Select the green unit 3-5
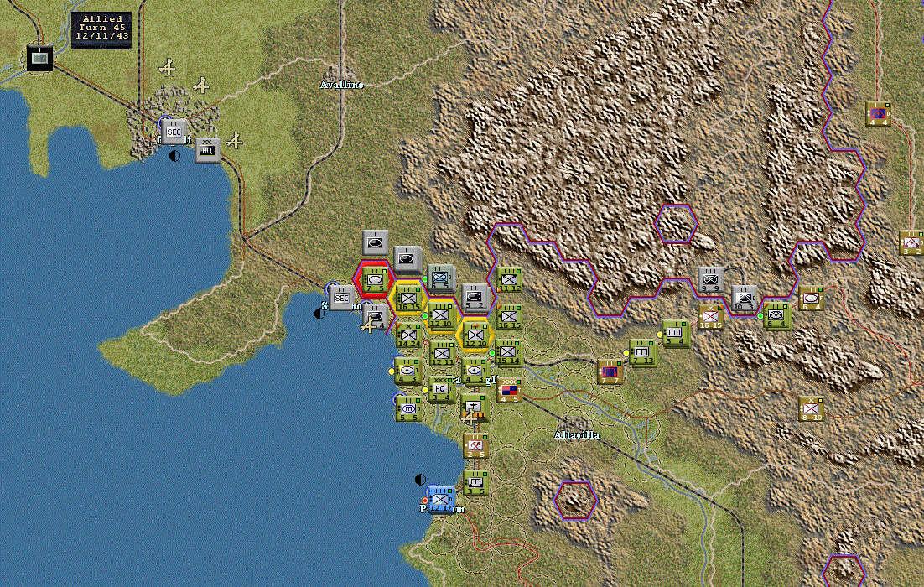Viewport: 924px width, 587px height. pyautogui.click(x=475, y=482)
